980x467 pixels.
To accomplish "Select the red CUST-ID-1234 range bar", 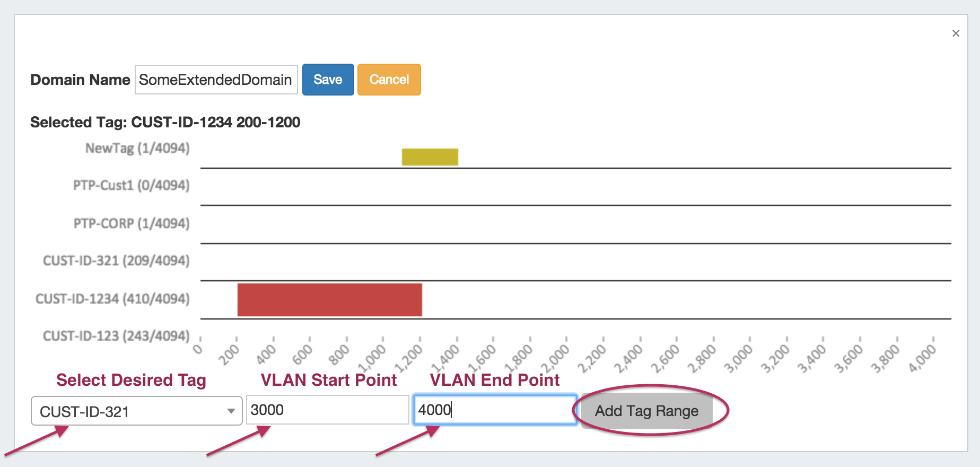I will tap(329, 300).
